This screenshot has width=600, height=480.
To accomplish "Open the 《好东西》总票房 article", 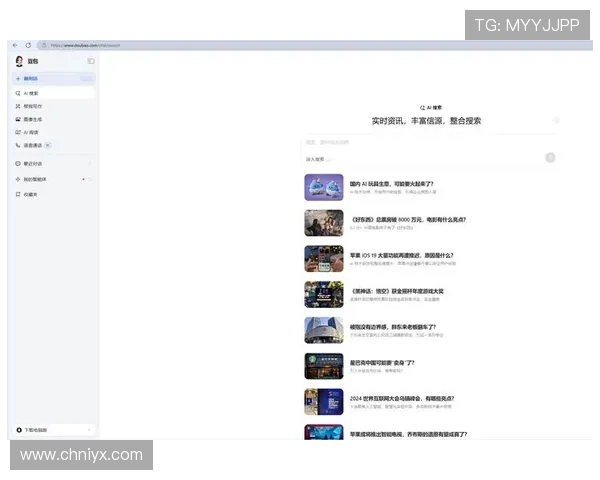I will [408, 220].
